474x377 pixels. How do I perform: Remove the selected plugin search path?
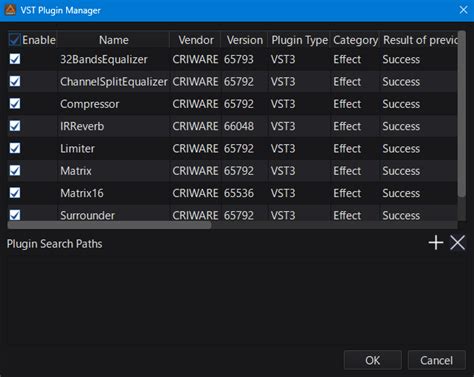click(x=457, y=242)
